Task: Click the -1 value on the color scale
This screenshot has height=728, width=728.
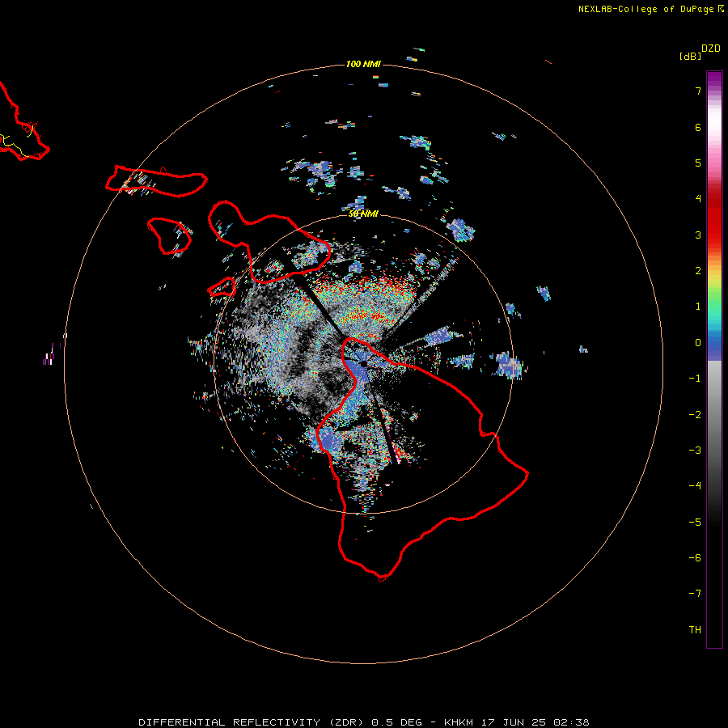Action: (695, 379)
